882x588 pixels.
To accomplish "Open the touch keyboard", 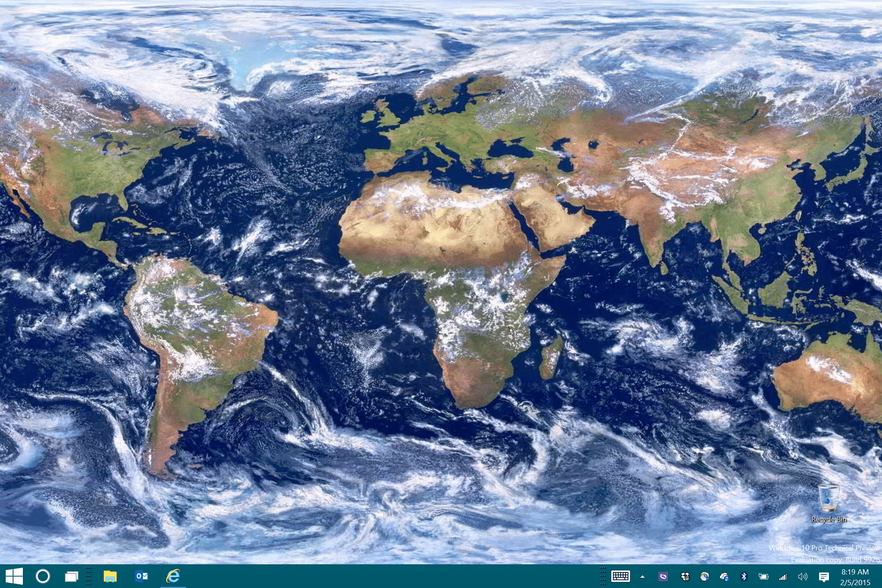I will coord(620,577).
